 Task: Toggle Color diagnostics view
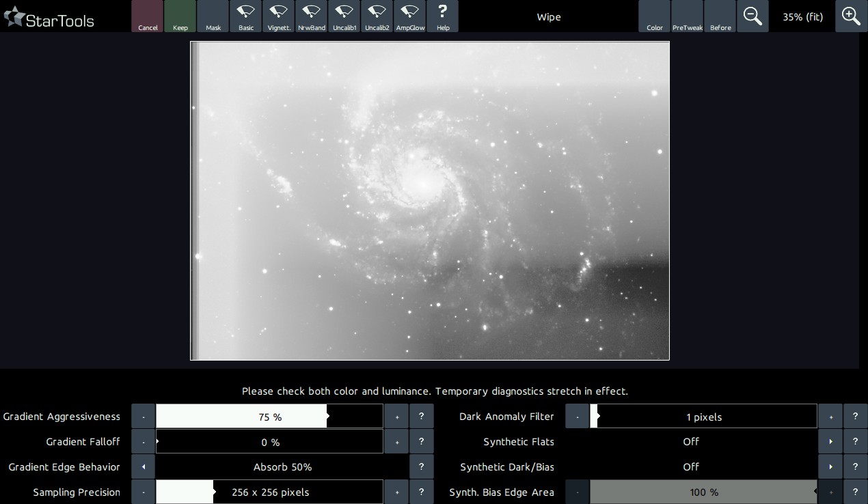pyautogui.click(x=655, y=16)
